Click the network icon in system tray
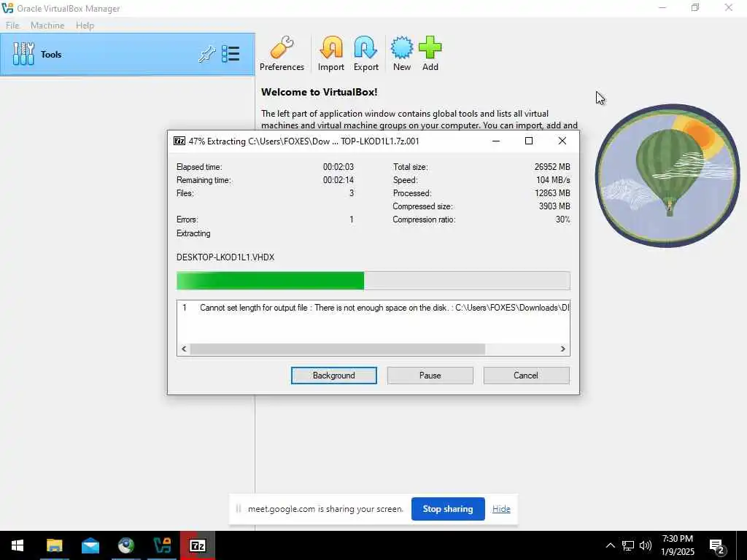Viewport: 747px width, 560px height. (628, 545)
